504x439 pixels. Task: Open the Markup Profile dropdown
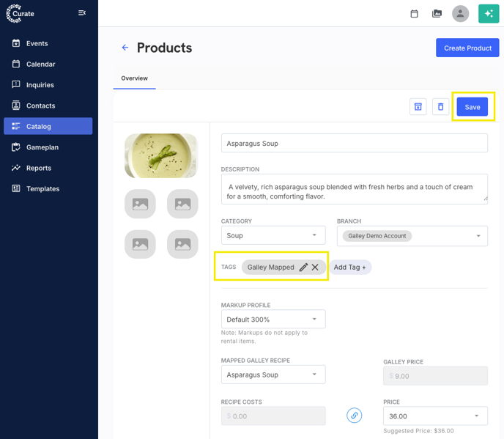point(273,320)
